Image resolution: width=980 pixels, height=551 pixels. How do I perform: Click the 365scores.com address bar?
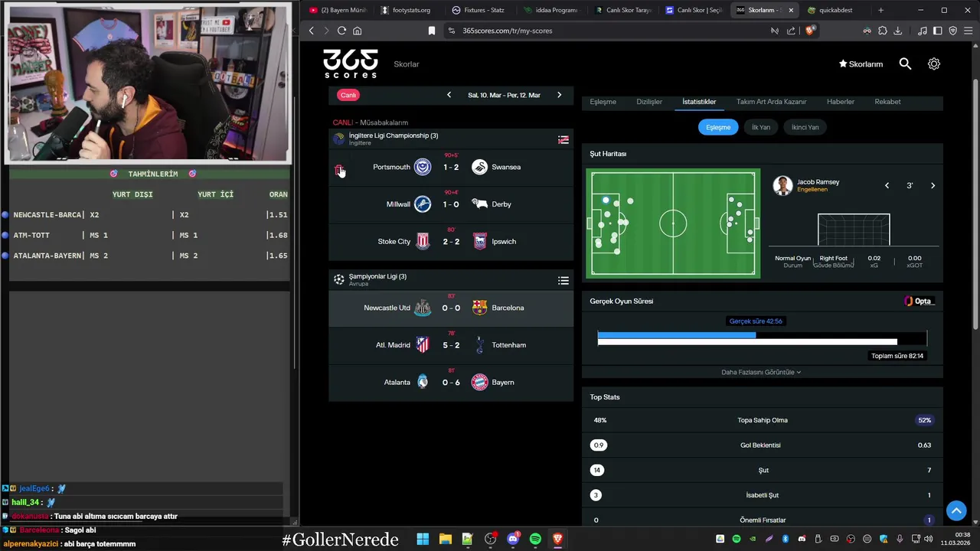pyautogui.click(x=605, y=31)
